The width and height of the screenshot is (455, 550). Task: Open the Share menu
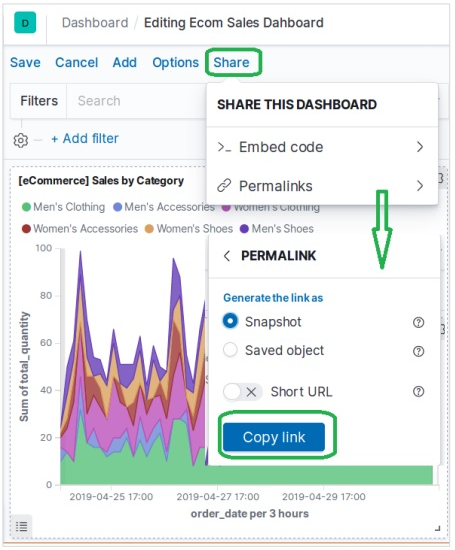232,62
